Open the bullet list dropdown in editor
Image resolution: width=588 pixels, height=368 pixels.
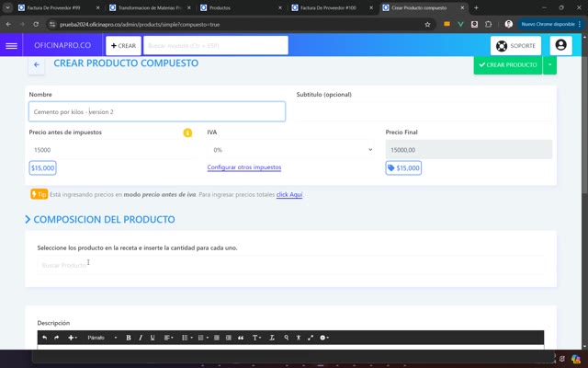(x=187, y=338)
